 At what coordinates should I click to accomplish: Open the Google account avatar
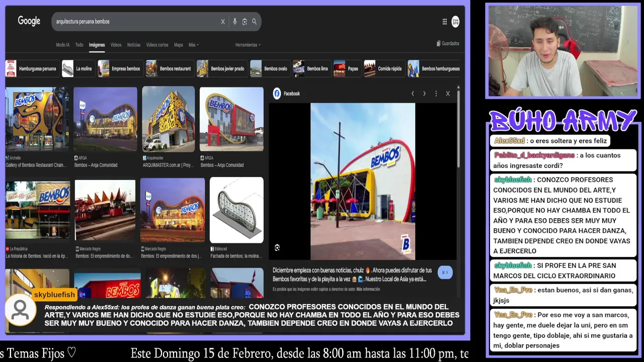(x=455, y=22)
